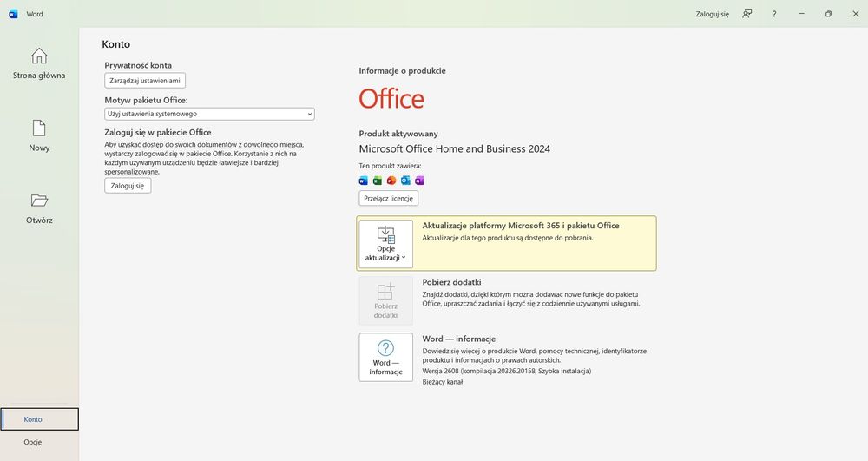
Task: Click the Word app icon under product contents
Action: [x=363, y=181]
